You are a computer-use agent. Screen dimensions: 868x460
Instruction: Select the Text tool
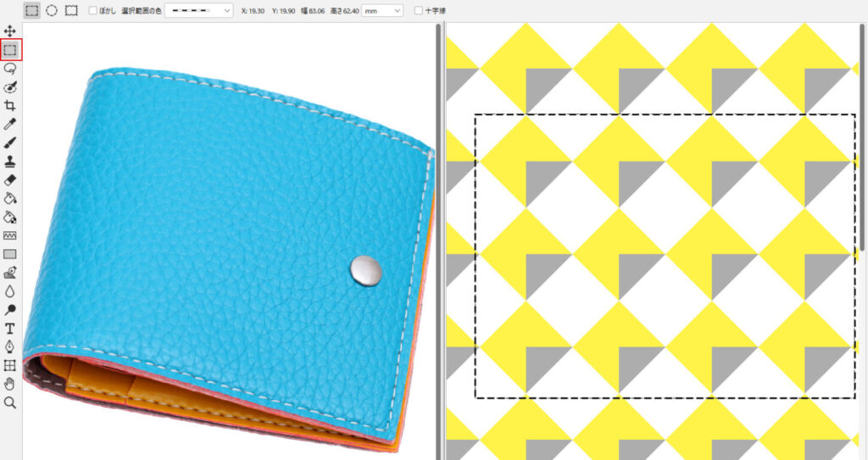[10, 329]
